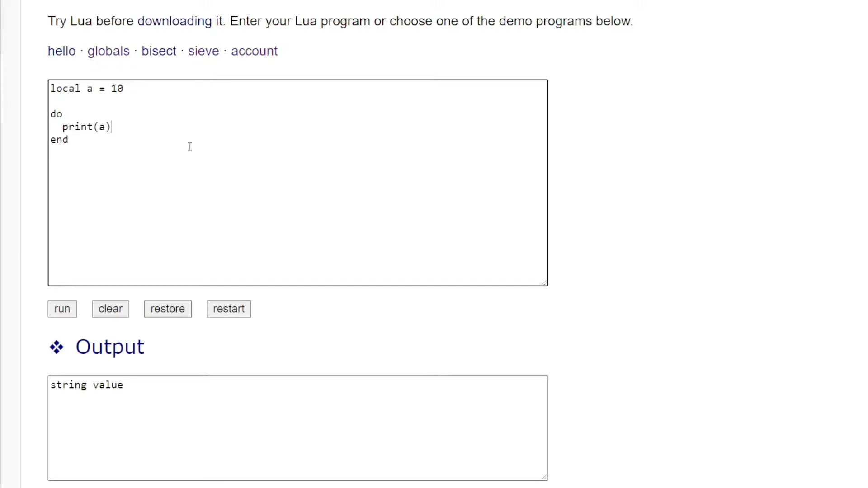This screenshot has height=488, width=868.
Task: Open the bisect demo program
Action: 159,51
